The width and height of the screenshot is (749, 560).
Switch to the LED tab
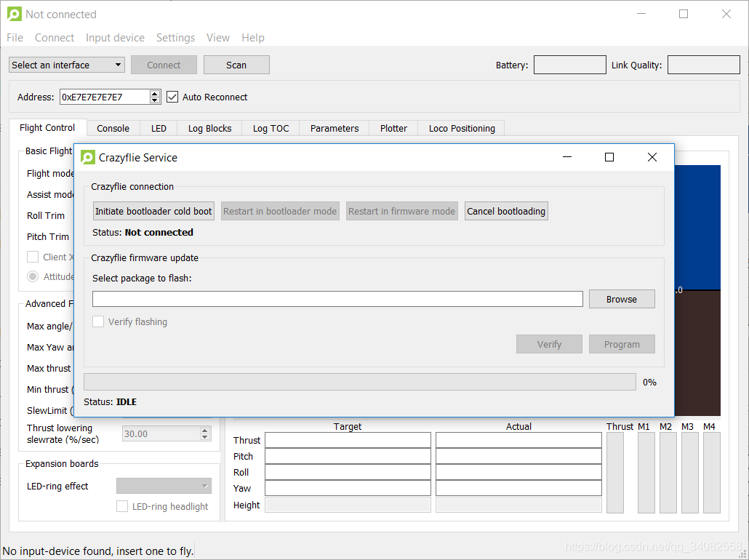point(159,129)
